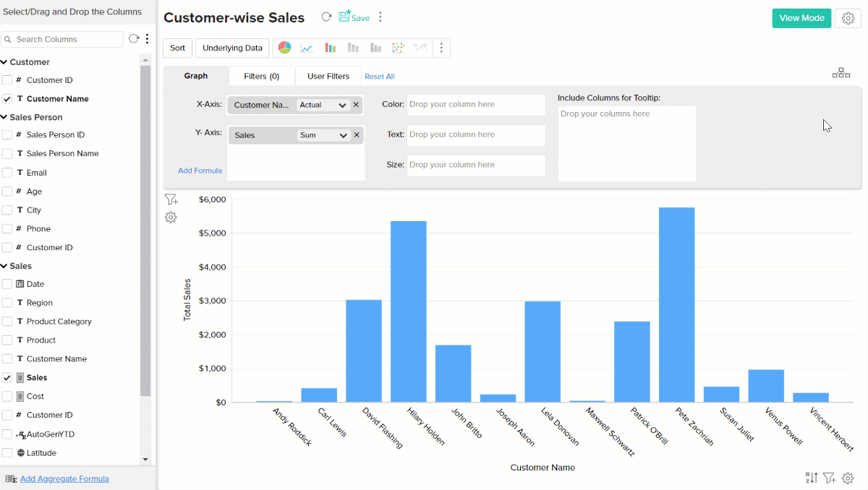Collapse the Sales Person column group
868x490 pixels.
pos(4,117)
